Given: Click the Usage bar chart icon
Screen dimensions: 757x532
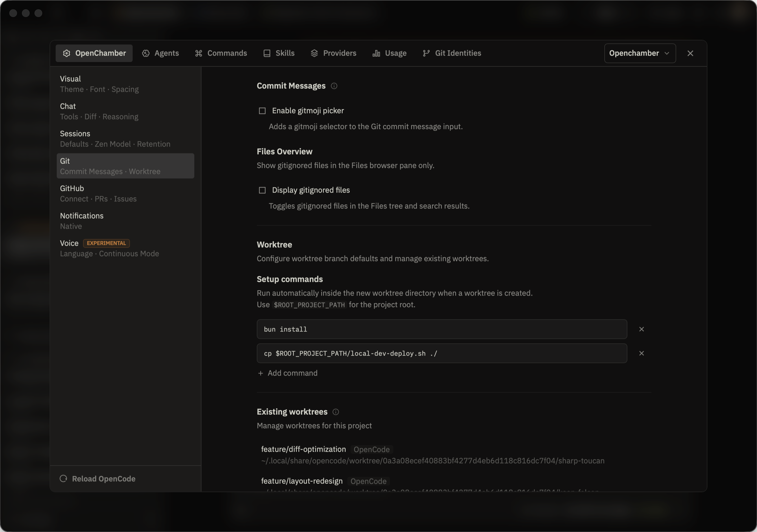Looking at the screenshot, I should [376, 53].
